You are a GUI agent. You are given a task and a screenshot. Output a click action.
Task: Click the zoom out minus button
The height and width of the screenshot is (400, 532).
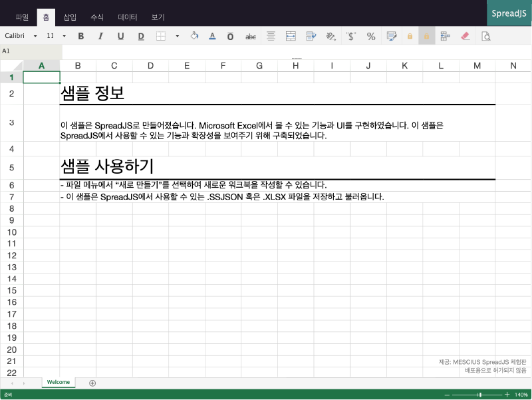[447, 395]
